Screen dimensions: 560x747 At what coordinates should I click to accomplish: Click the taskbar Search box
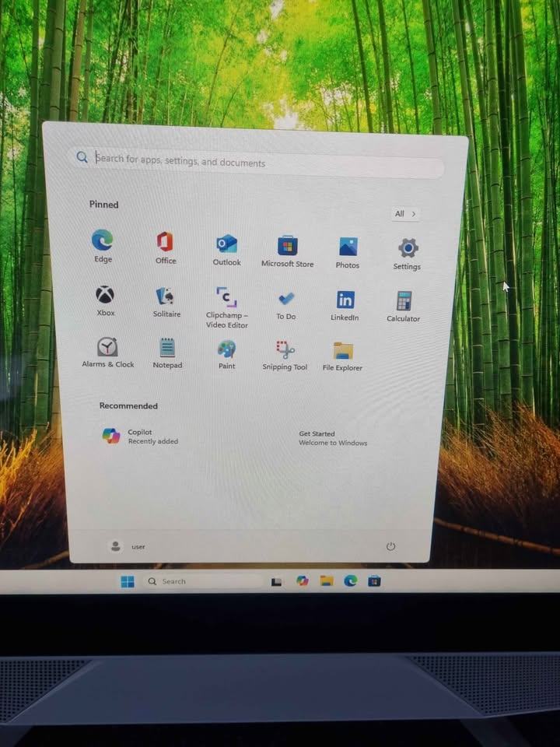(x=204, y=581)
